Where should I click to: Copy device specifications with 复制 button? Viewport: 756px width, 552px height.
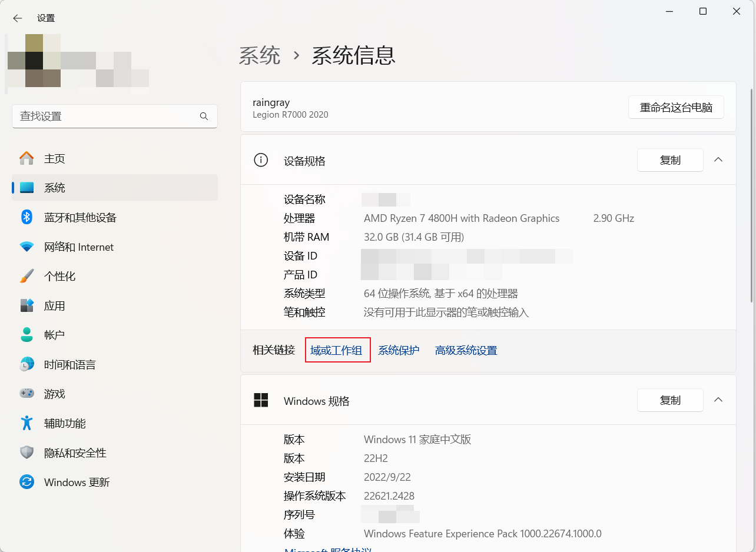(x=670, y=160)
